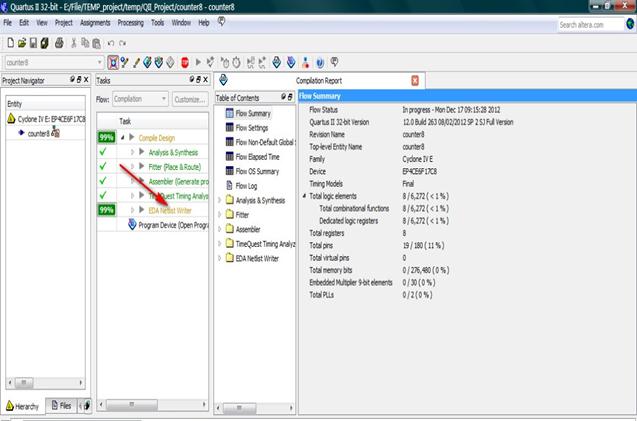637x421 pixels.
Task: Click the Print toolbar icon
Action: 59,43
